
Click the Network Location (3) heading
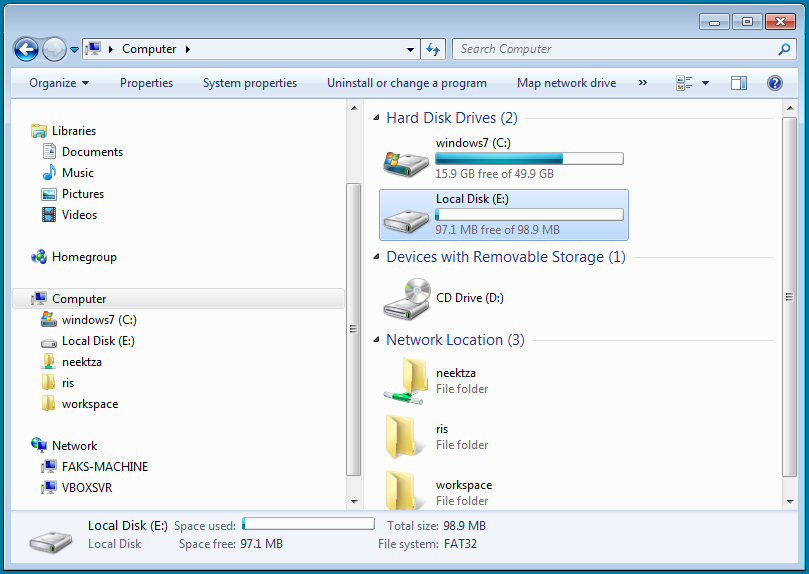[455, 340]
